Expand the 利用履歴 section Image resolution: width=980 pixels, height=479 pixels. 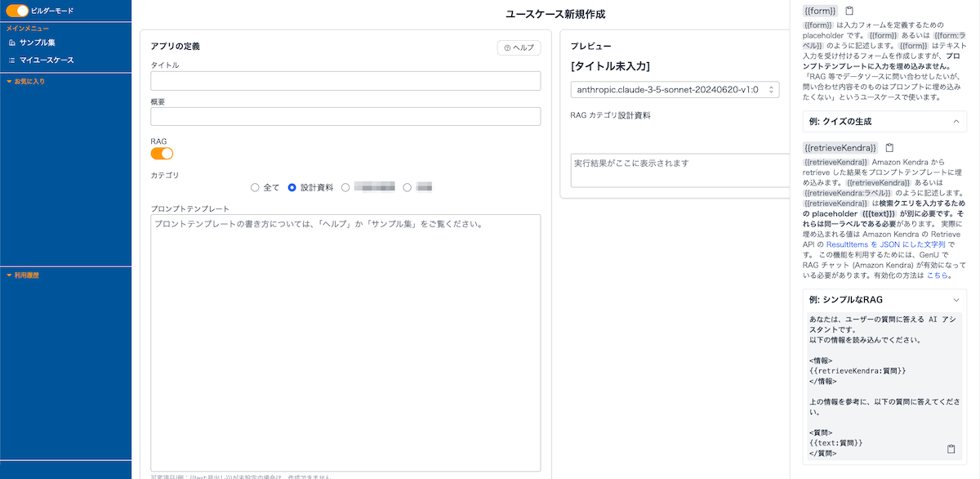coord(27,275)
